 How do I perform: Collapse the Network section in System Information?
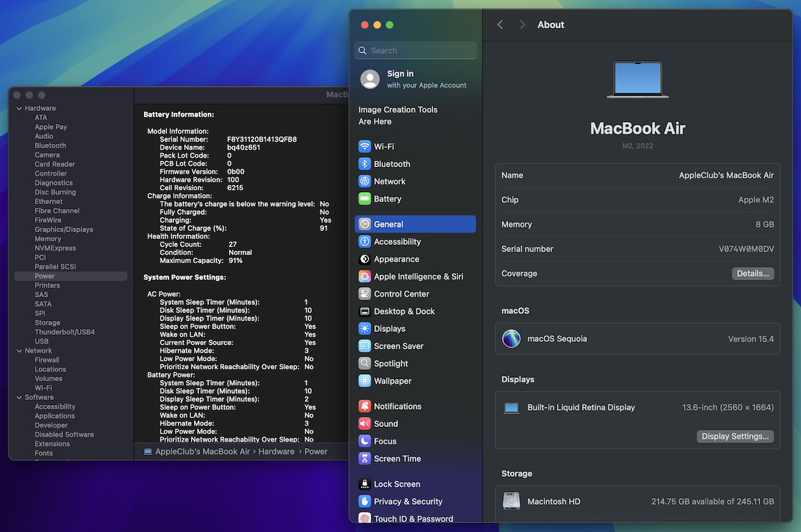[x=19, y=350]
